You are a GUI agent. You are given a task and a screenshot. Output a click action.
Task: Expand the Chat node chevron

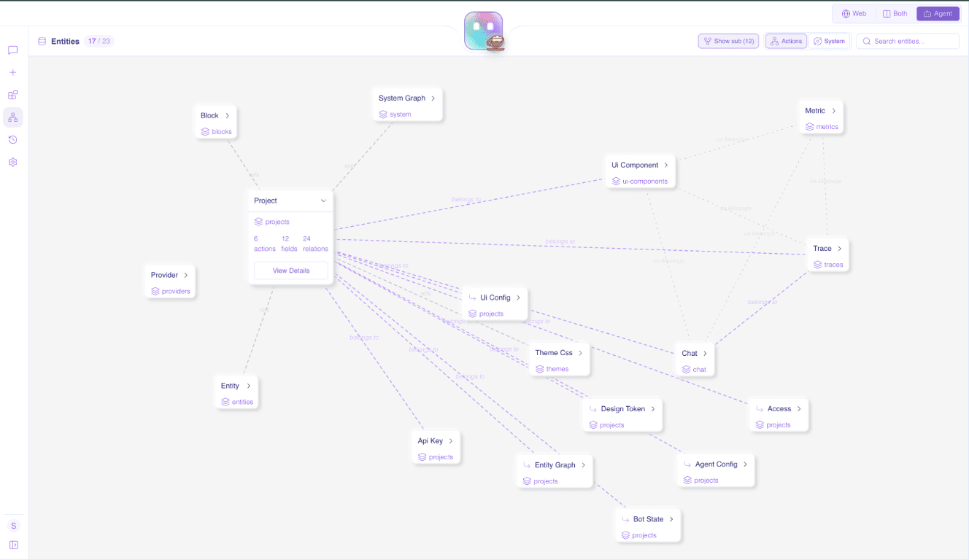pos(705,354)
